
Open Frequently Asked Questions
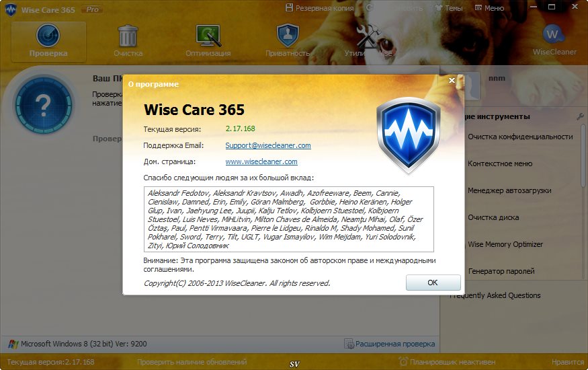click(495, 295)
